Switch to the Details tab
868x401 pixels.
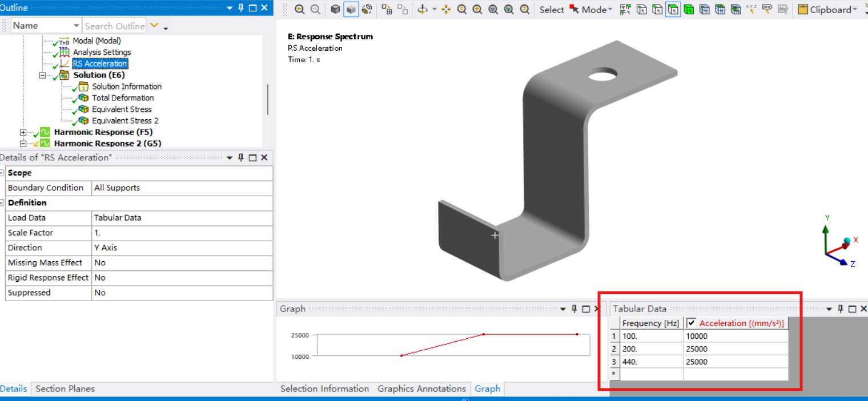(14, 388)
